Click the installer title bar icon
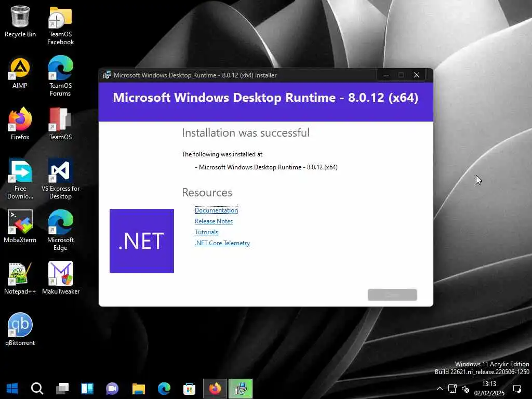Viewport: 532px width, 399px height. pyautogui.click(x=107, y=75)
